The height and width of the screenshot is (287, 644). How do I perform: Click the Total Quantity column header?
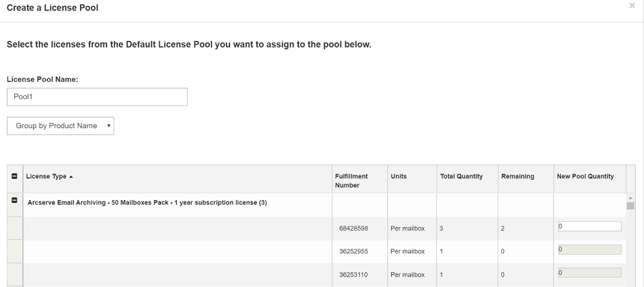(x=461, y=176)
